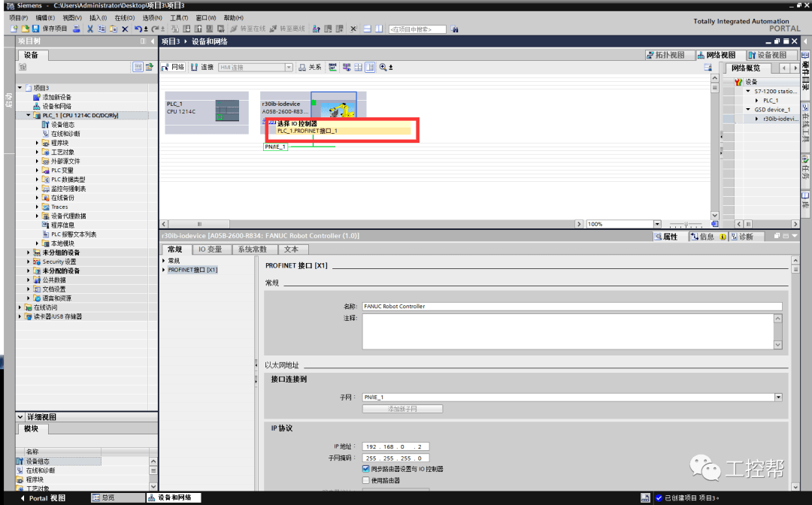Click the PLC_1 CPU 1214C device image

click(227, 110)
